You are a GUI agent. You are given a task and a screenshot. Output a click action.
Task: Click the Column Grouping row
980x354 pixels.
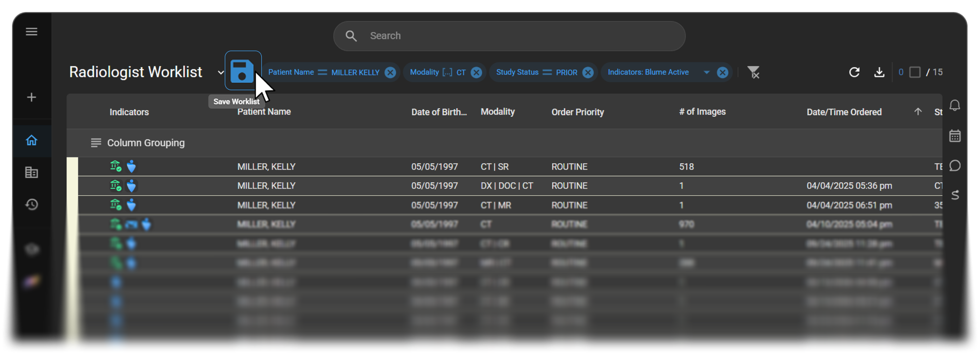[x=505, y=143]
